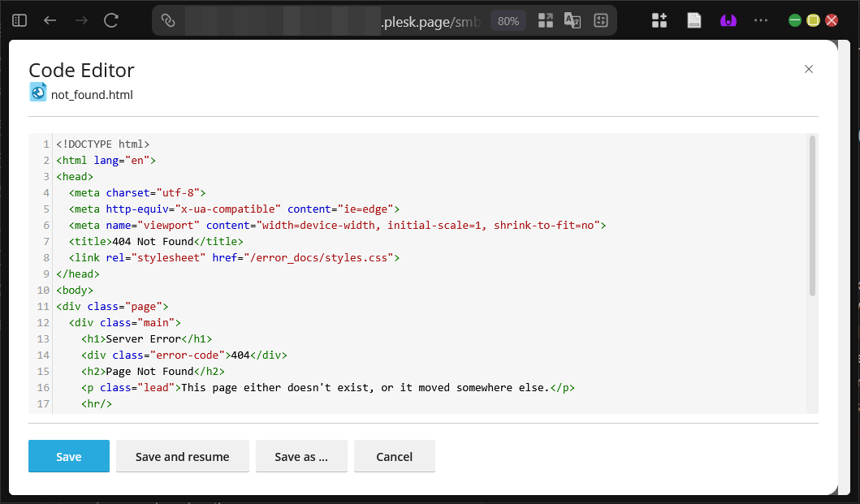Screen dimensions: 860x504
Task: Click the translate page icon
Action: point(572,21)
